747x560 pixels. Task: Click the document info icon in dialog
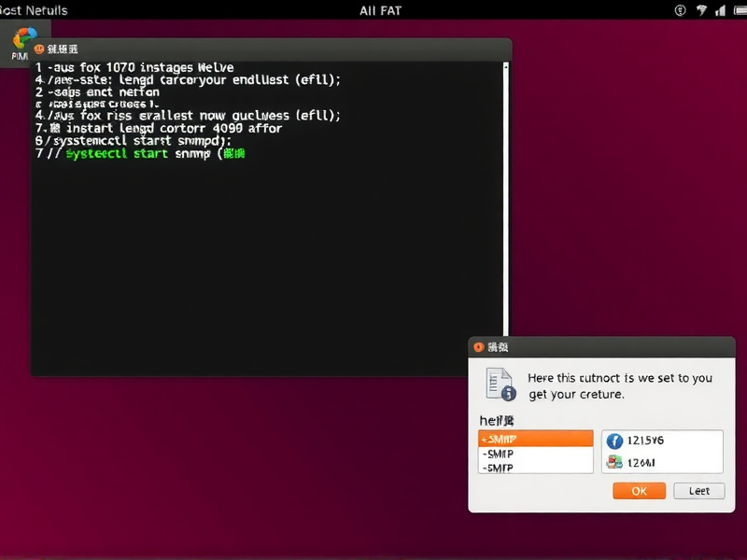click(500, 385)
